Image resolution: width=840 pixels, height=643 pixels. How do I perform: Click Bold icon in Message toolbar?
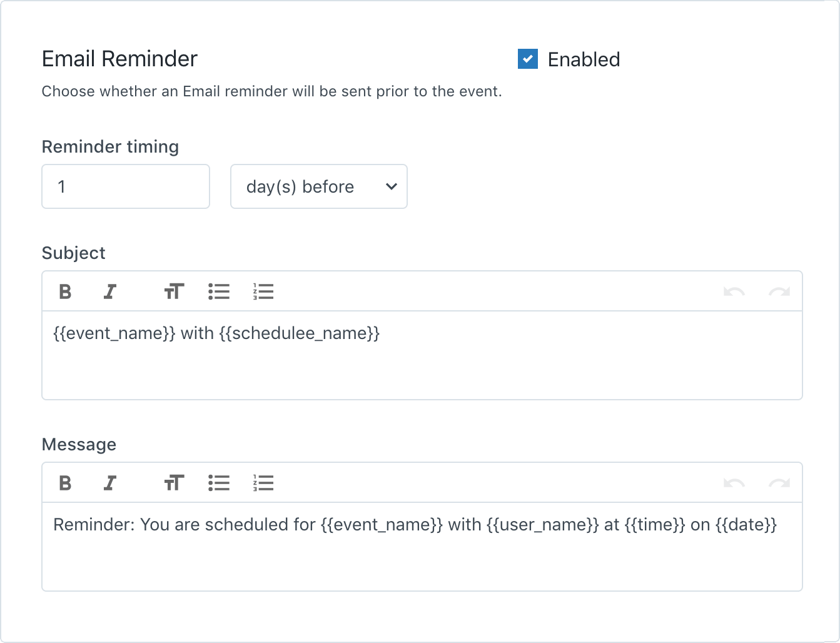pyautogui.click(x=65, y=483)
